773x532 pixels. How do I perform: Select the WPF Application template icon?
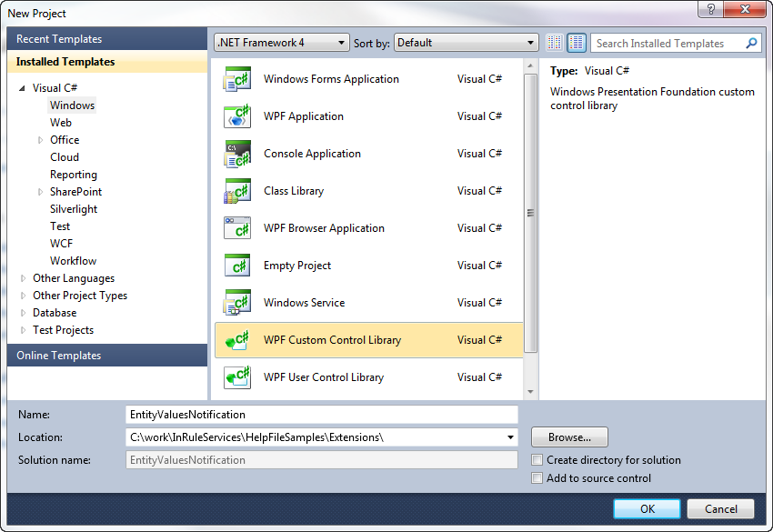(237, 116)
